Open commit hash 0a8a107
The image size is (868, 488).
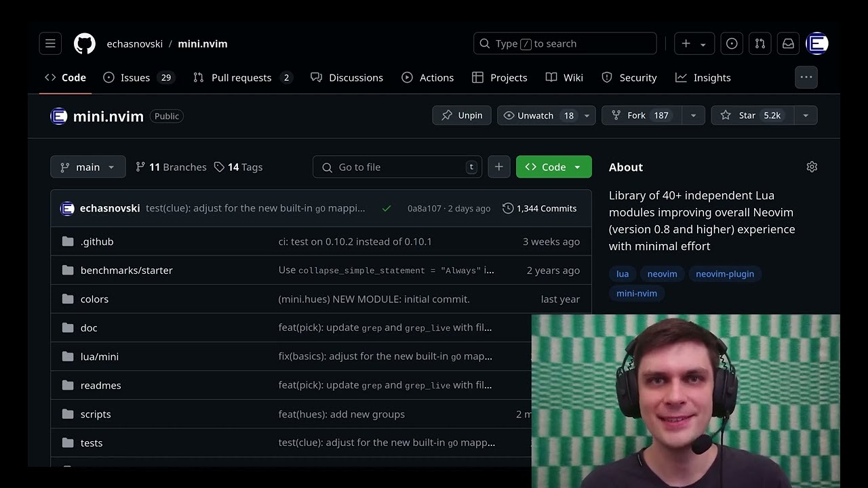[425, 209]
